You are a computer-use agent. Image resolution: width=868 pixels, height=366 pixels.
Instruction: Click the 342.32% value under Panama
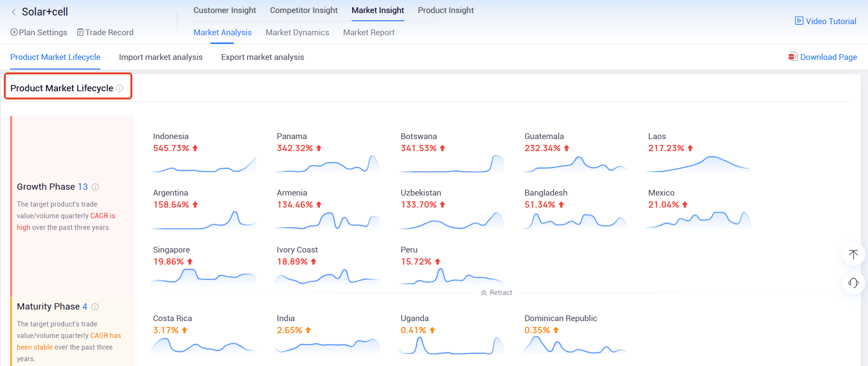(295, 148)
